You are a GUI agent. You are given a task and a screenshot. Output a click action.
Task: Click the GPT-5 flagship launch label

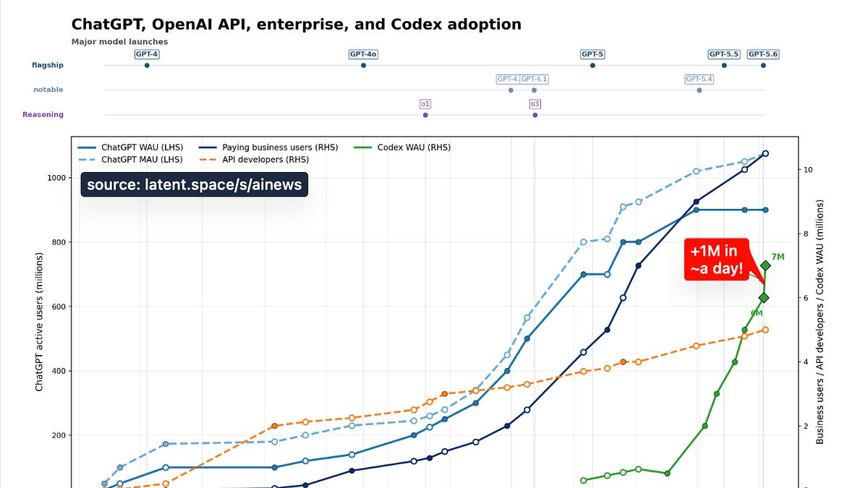coord(592,54)
